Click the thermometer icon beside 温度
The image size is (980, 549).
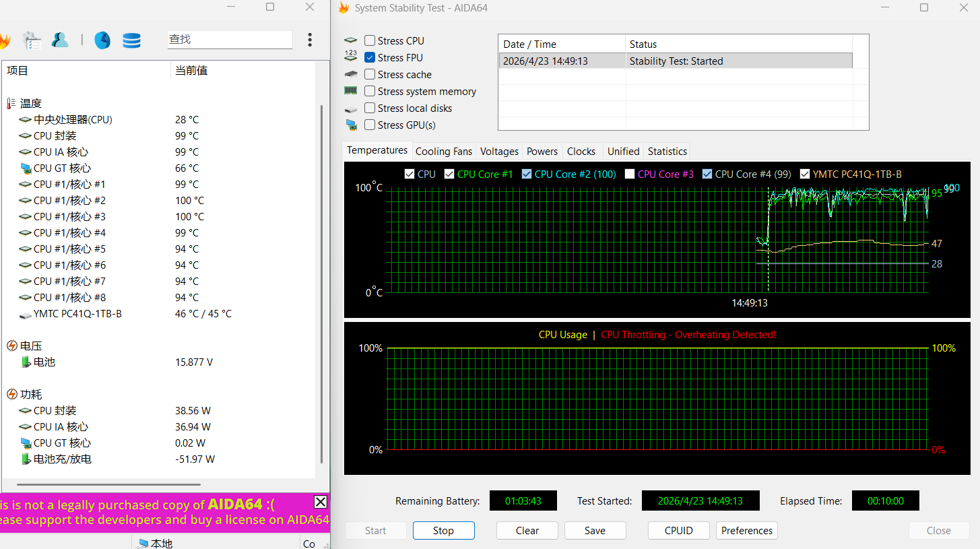point(11,103)
